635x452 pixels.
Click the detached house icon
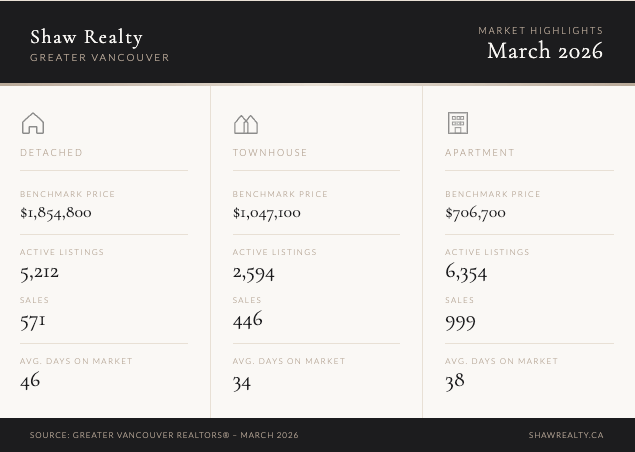(33, 123)
